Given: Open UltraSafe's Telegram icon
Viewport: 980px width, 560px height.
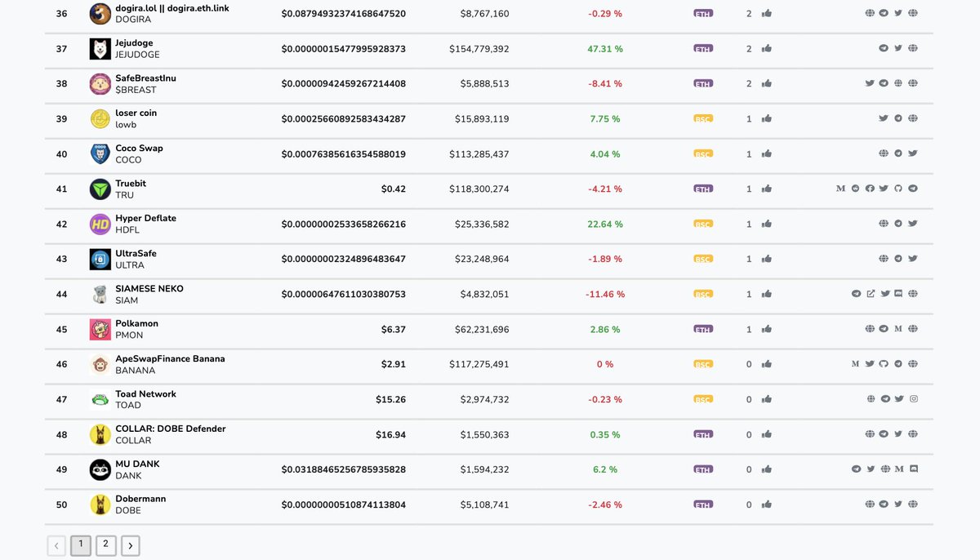Looking at the screenshot, I should click(898, 259).
